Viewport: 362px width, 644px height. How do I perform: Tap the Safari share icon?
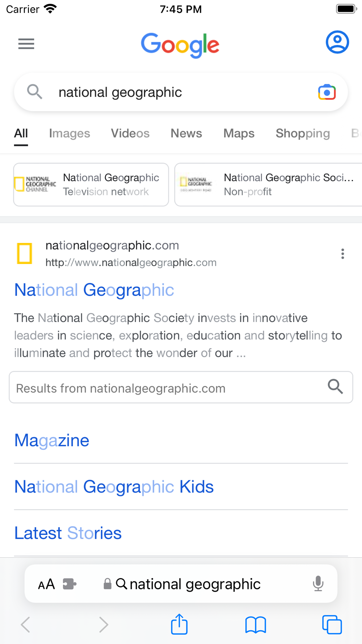pos(179,624)
